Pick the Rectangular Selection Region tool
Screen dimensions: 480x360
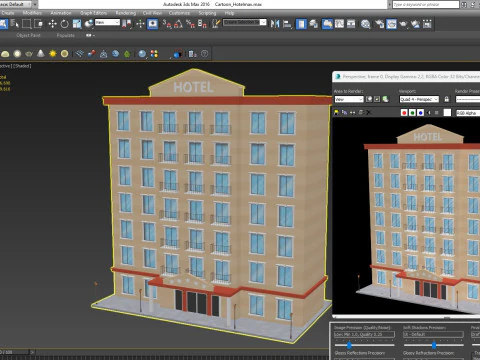click(27, 24)
